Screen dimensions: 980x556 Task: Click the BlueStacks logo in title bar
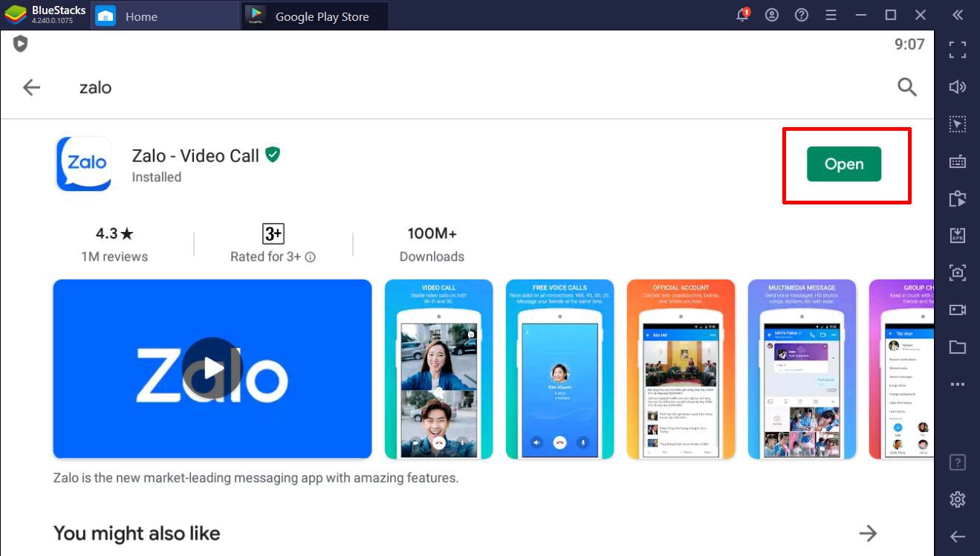pyautogui.click(x=16, y=15)
